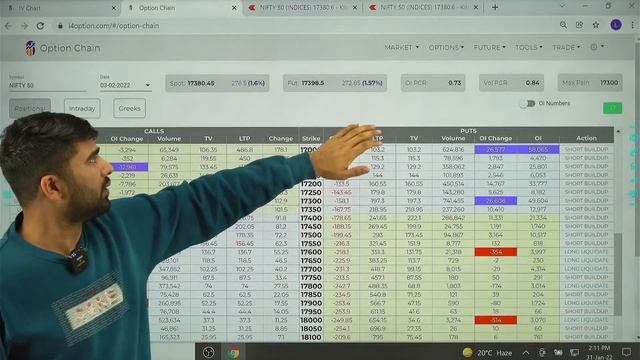Image resolution: width=640 pixels, height=360 pixels.
Task: Click strike price 17400 row
Action: pyautogui.click(x=311, y=218)
